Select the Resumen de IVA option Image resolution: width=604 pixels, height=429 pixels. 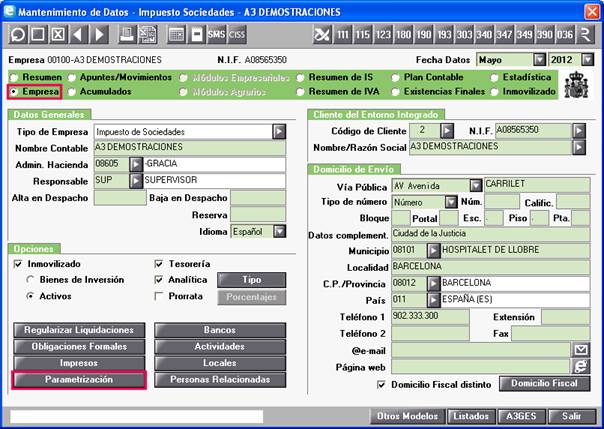pos(300,92)
